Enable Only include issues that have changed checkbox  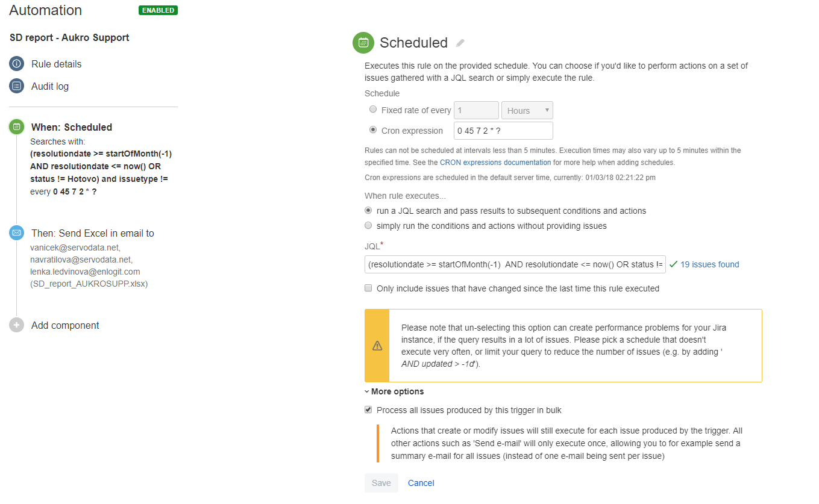tap(368, 288)
